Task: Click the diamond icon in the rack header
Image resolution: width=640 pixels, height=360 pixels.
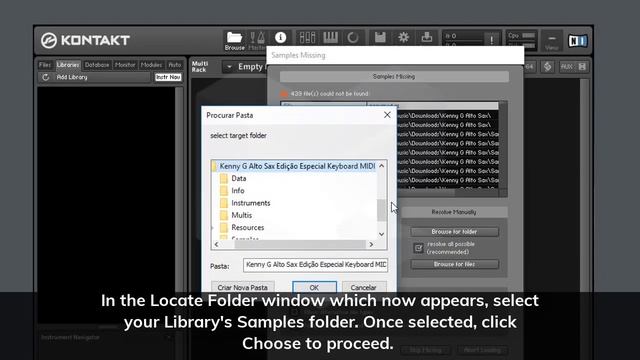Action: [x=547, y=67]
